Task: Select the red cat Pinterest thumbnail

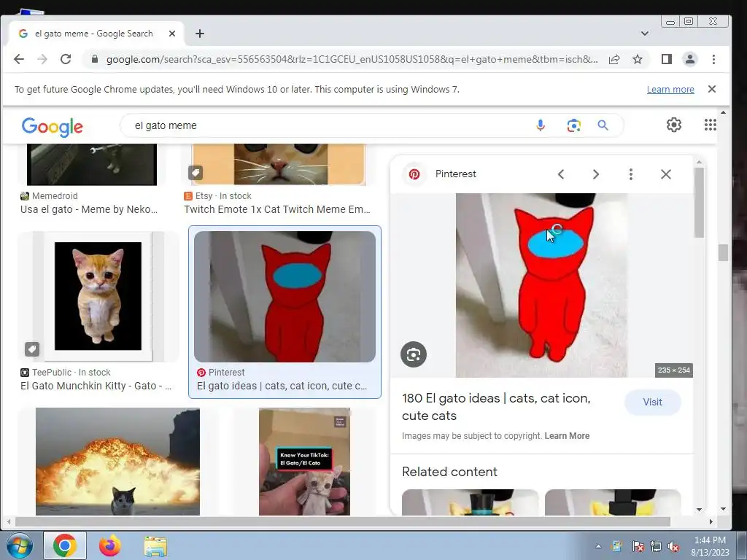Action: 285,296
